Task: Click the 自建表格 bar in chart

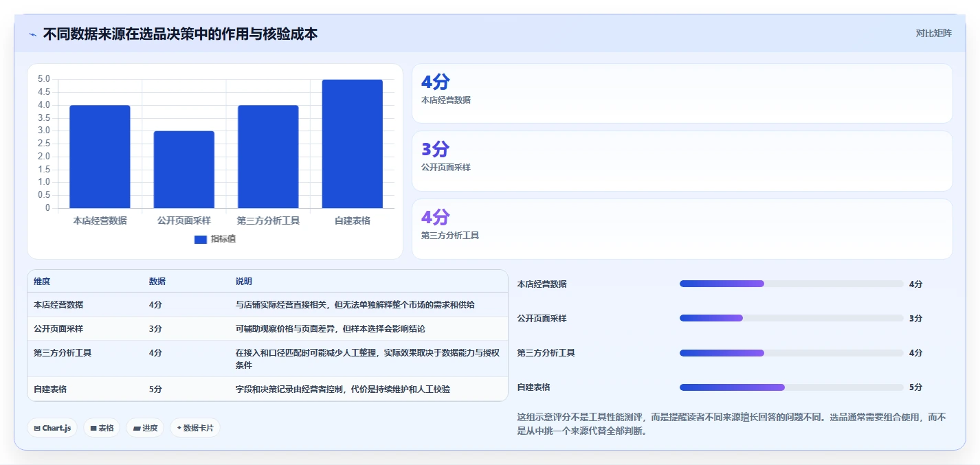Action: pyautogui.click(x=353, y=144)
